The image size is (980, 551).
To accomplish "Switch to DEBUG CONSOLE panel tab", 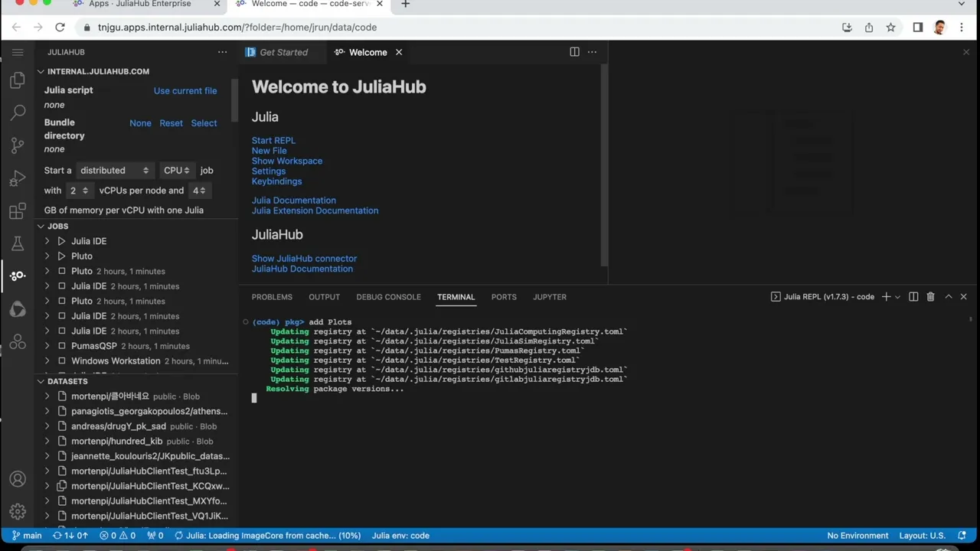I will click(x=388, y=297).
